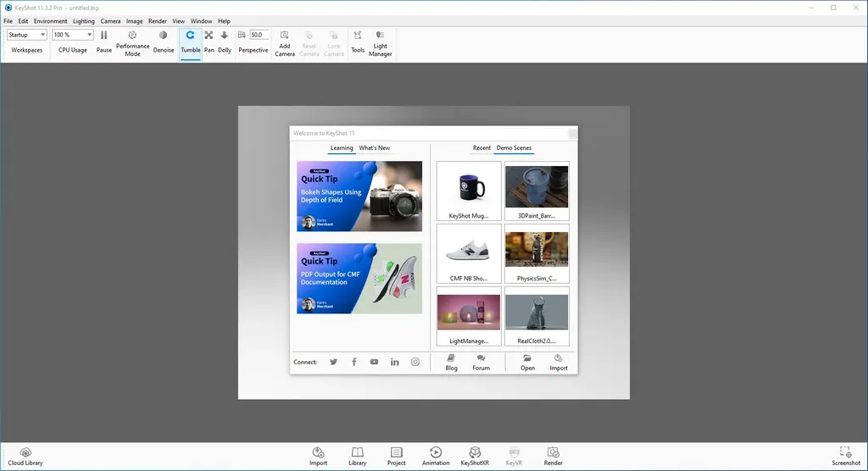Open the Help menu
The image size is (868, 471).
[224, 21]
